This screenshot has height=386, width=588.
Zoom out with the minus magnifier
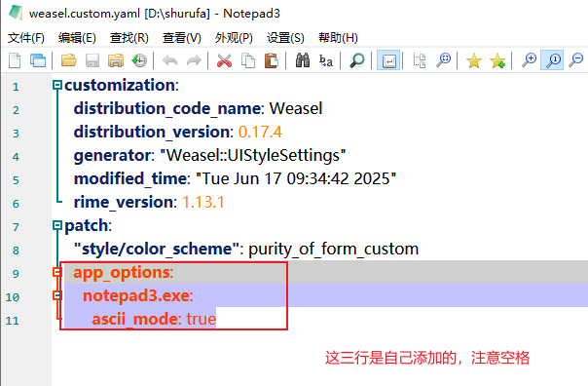click(576, 60)
